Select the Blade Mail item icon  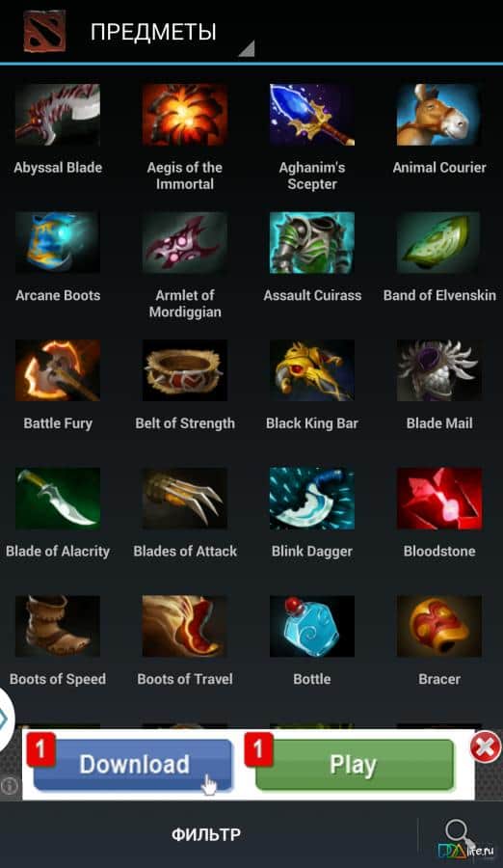pos(438,370)
